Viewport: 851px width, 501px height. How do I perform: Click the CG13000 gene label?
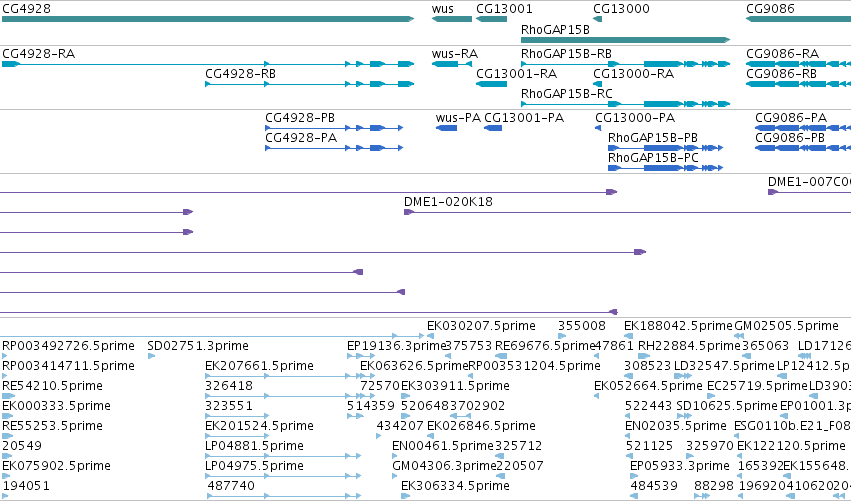(621, 9)
